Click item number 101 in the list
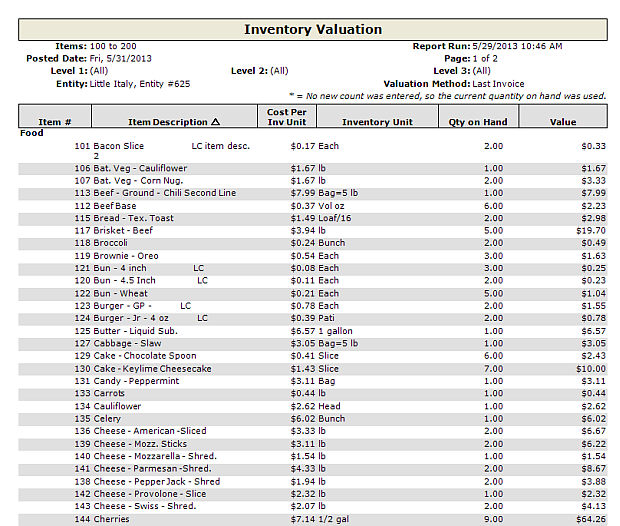Image resolution: width=620 pixels, height=526 pixels. pyautogui.click(x=82, y=146)
